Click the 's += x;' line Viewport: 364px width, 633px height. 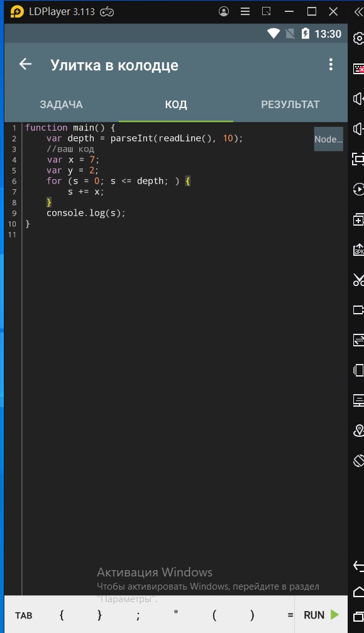click(x=85, y=192)
